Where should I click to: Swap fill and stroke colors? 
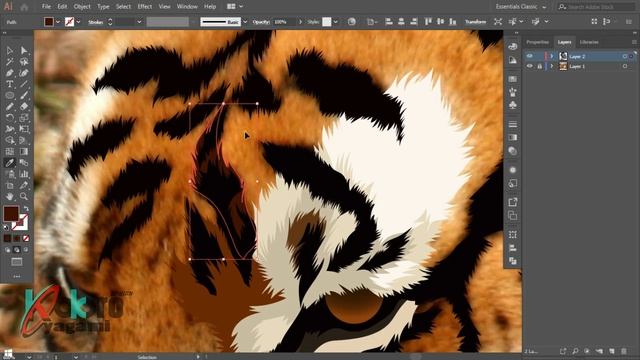click(27, 209)
